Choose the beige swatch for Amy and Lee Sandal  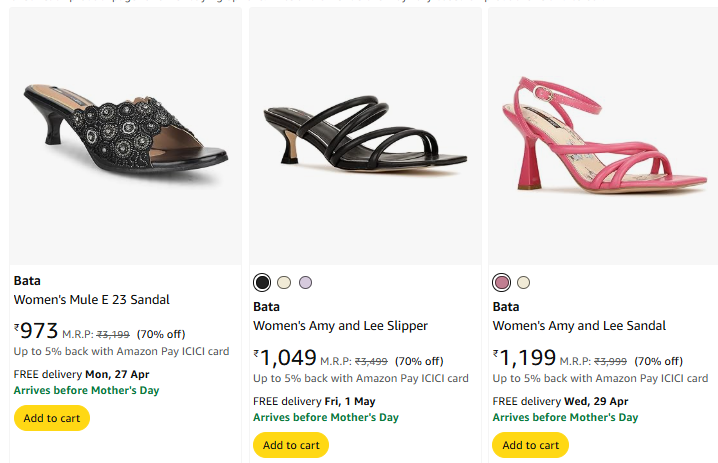click(x=524, y=282)
